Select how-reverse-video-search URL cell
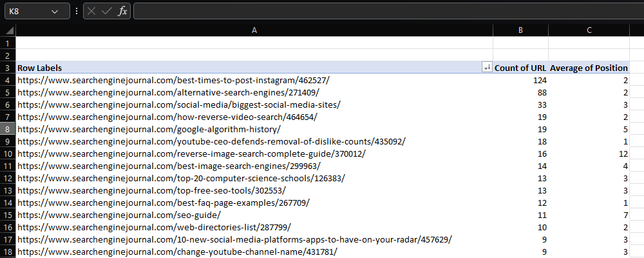The image size is (644, 258). pos(254,117)
